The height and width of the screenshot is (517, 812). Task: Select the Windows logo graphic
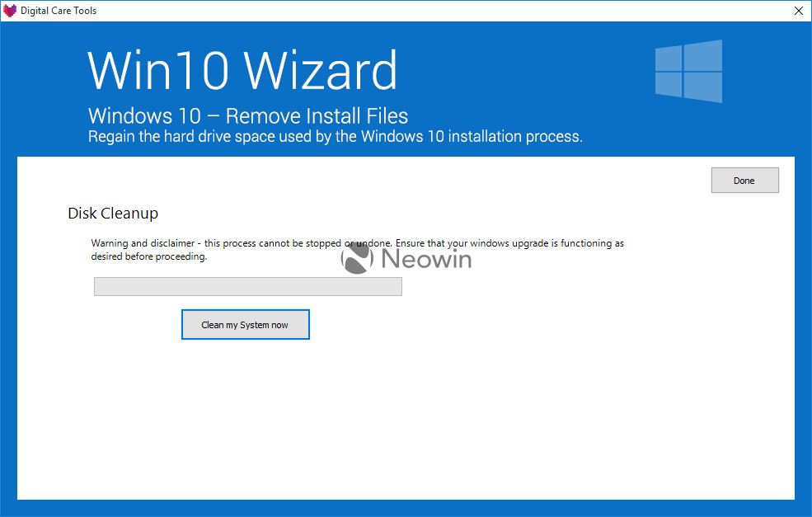[688, 72]
